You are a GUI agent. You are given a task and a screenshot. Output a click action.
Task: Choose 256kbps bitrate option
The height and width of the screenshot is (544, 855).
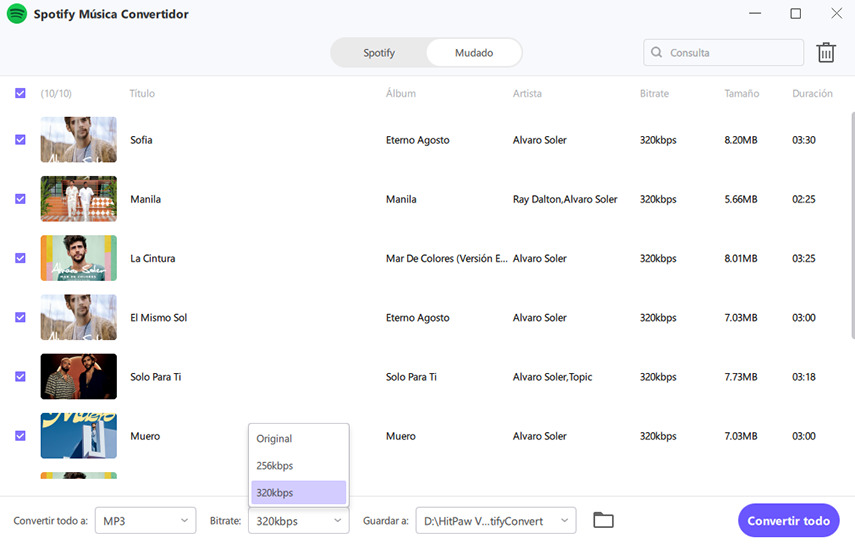[x=298, y=466]
